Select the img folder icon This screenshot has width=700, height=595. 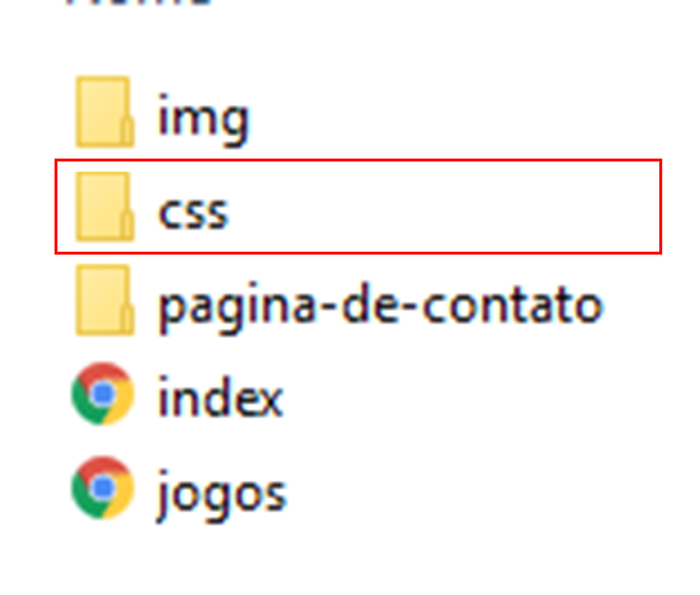pos(105,112)
